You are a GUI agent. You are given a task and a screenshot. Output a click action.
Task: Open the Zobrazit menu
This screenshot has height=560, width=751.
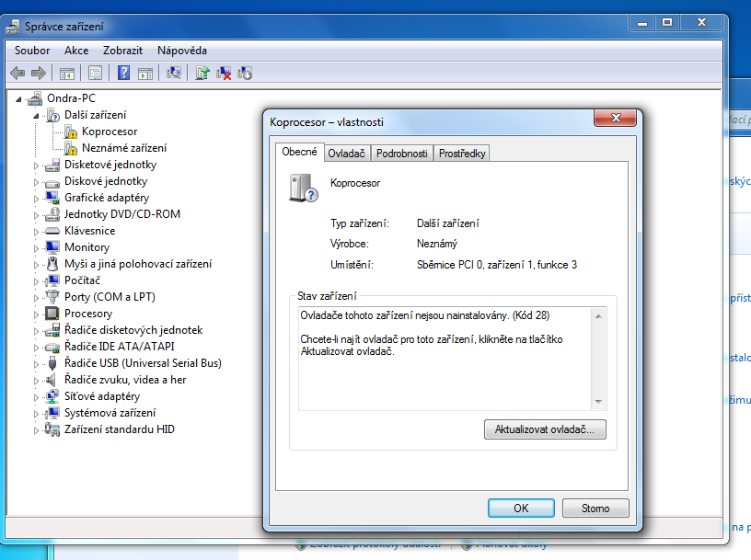tap(122, 51)
